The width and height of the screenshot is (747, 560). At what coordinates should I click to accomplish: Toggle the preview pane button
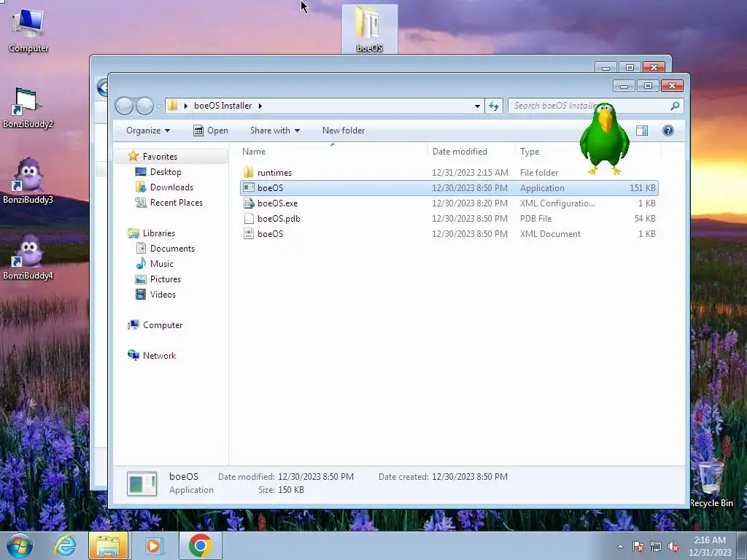642,131
